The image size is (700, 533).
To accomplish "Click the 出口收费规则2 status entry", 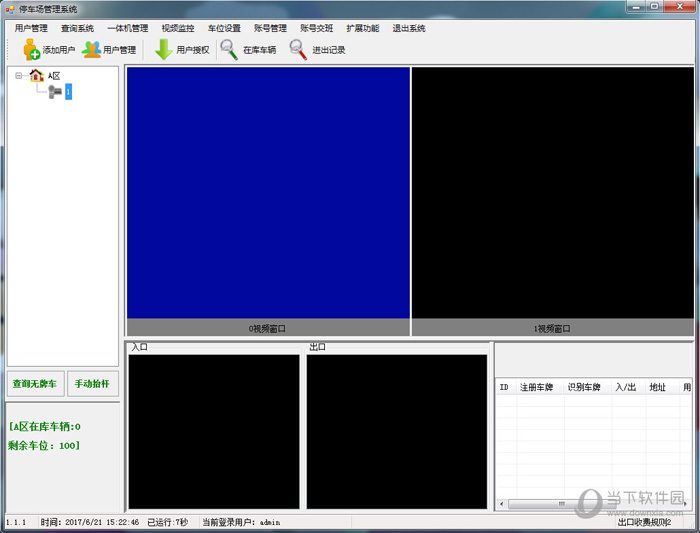I will [x=644, y=522].
